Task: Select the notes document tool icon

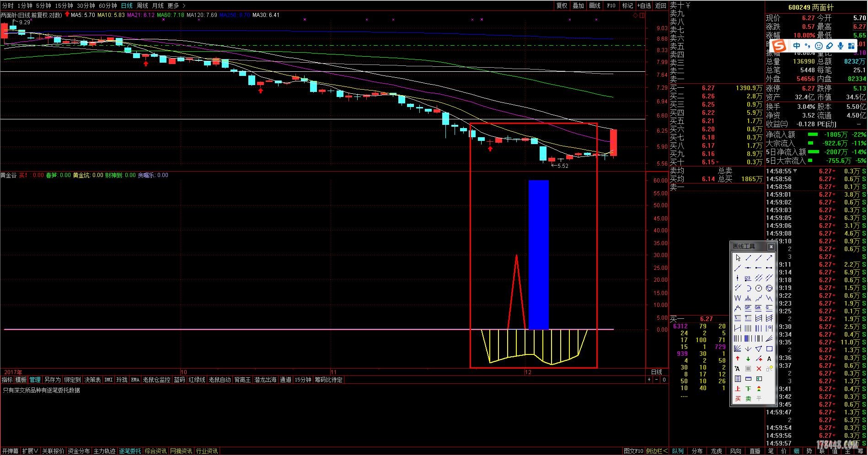Action: pos(738,379)
